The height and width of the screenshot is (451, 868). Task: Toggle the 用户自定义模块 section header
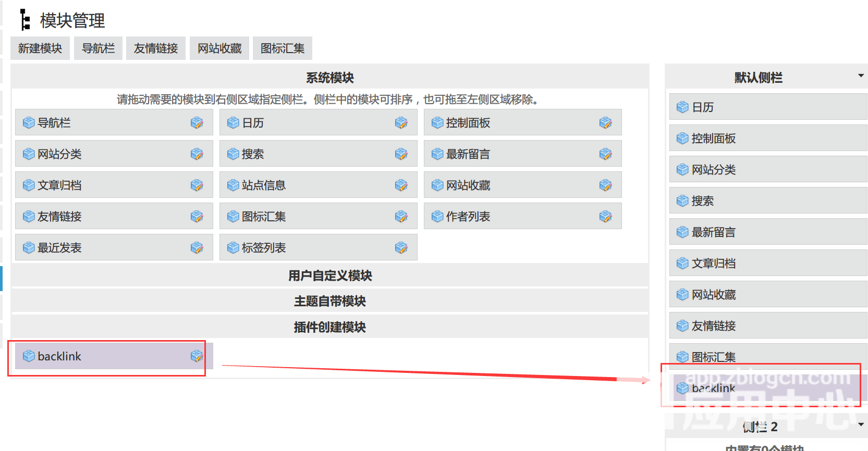(x=329, y=275)
